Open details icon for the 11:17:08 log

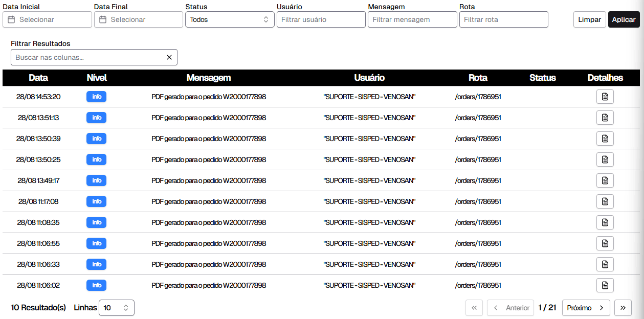(x=605, y=201)
